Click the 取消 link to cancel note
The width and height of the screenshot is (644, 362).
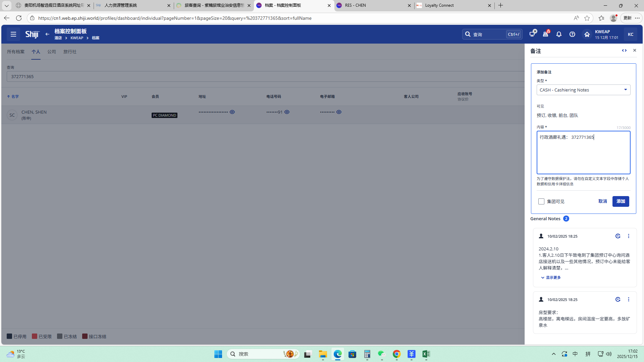pyautogui.click(x=602, y=201)
